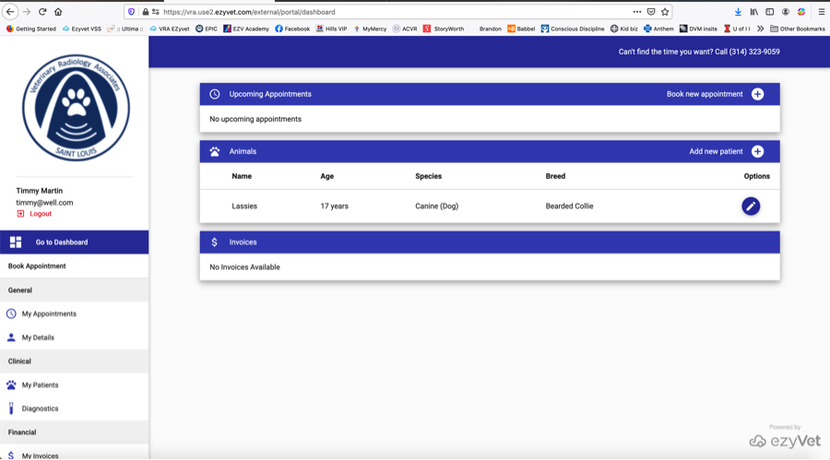Open Diagnostics in the sidebar
The height and width of the screenshot is (460, 830).
[x=40, y=409]
